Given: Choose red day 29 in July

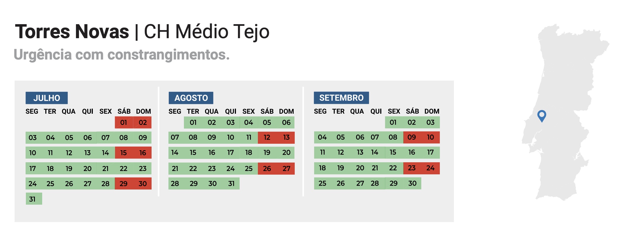Looking at the screenshot, I should pyautogui.click(x=124, y=184).
